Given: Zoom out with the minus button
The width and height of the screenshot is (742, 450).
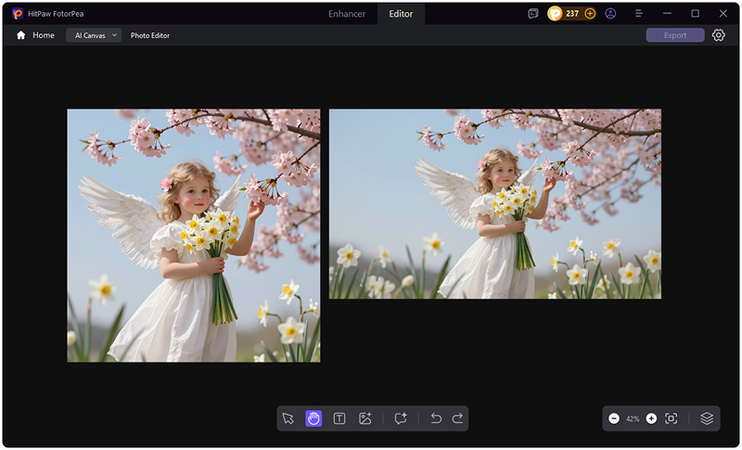Looking at the screenshot, I should tap(614, 418).
